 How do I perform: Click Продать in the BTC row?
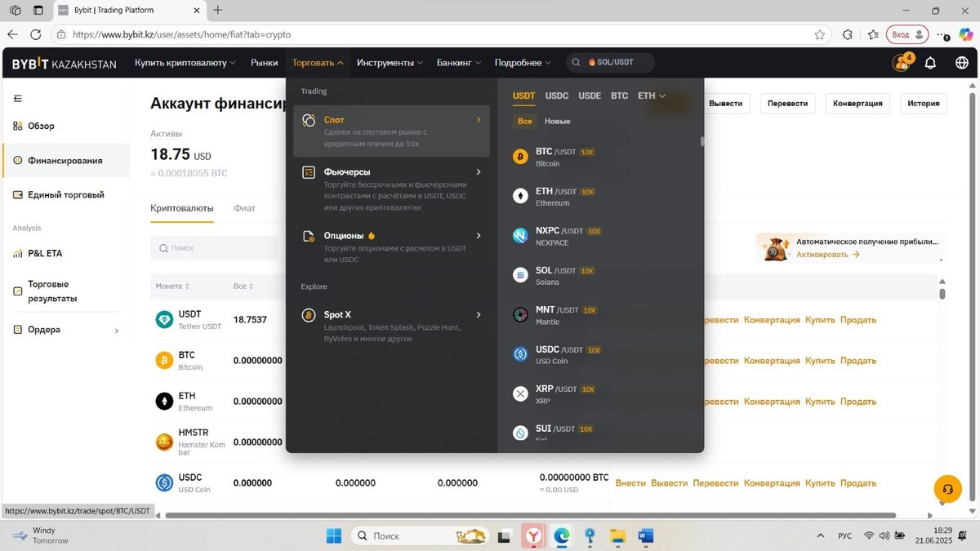point(858,361)
